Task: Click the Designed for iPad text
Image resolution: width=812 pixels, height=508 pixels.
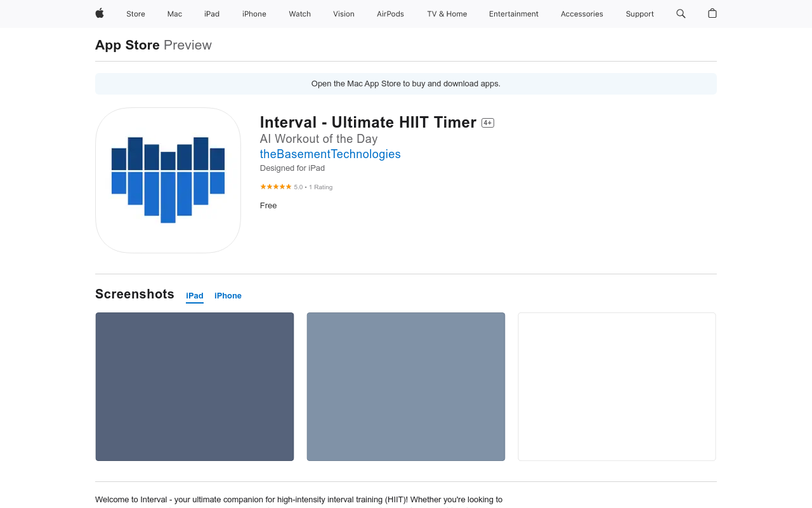Action: point(292,168)
